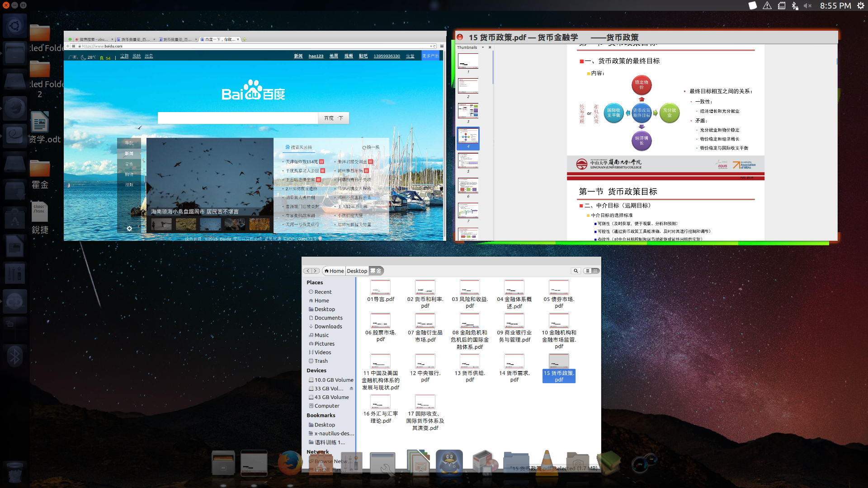Go forward in the file manager
This screenshot has width=868, height=488.
tap(316, 271)
